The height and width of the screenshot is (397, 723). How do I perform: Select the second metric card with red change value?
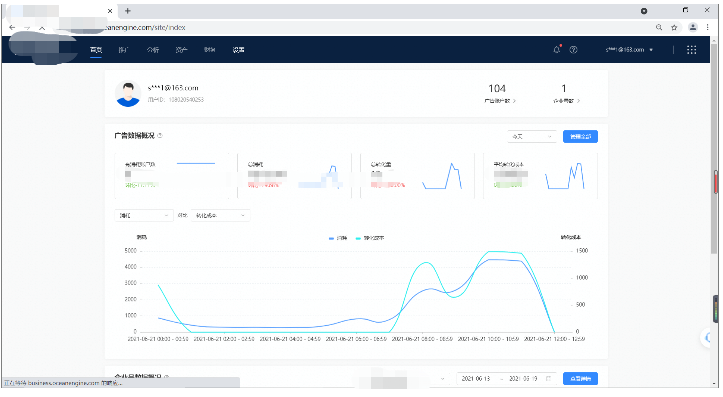pyautogui.click(x=294, y=176)
